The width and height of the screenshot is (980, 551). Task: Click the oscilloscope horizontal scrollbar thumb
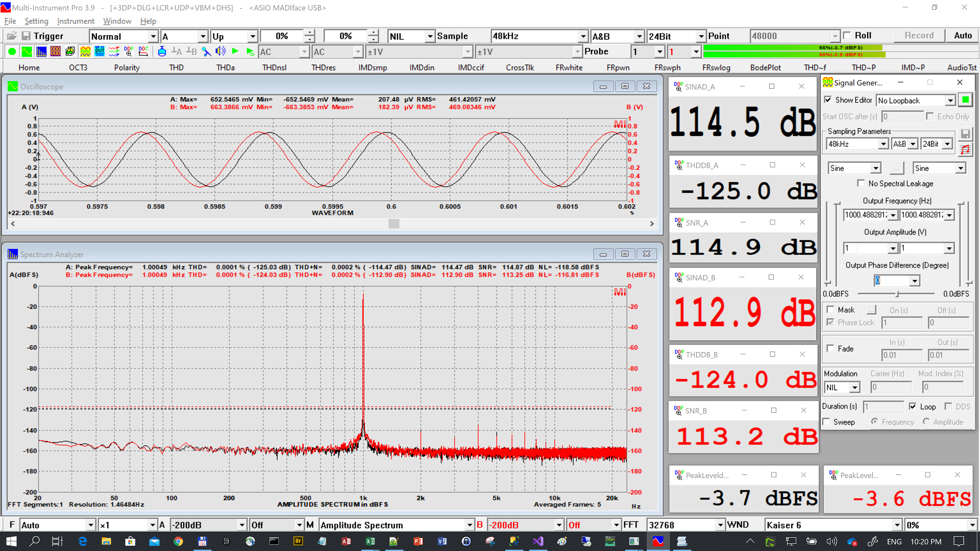(394, 223)
